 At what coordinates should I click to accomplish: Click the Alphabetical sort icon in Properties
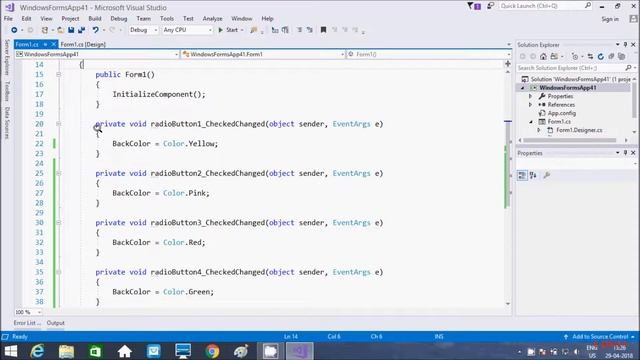tap(533, 176)
